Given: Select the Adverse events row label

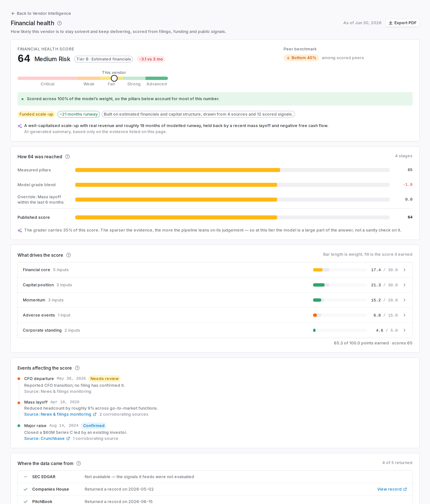Looking at the screenshot, I should coord(39,315).
